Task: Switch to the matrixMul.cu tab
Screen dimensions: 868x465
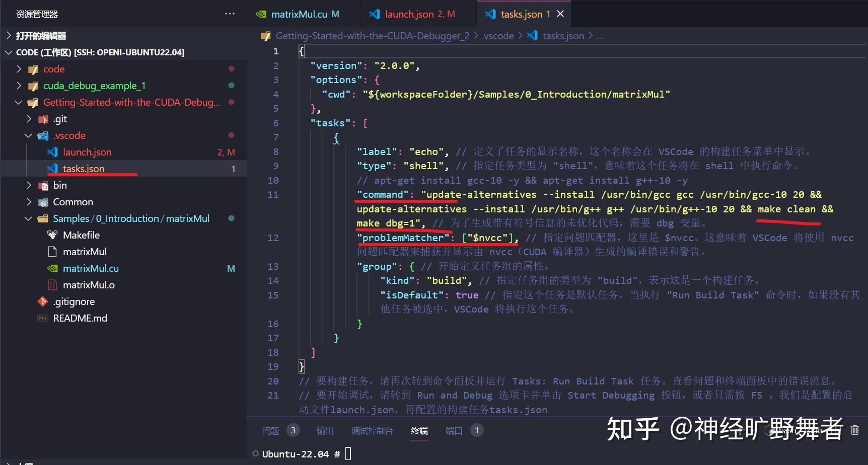Action: tap(297, 14)
